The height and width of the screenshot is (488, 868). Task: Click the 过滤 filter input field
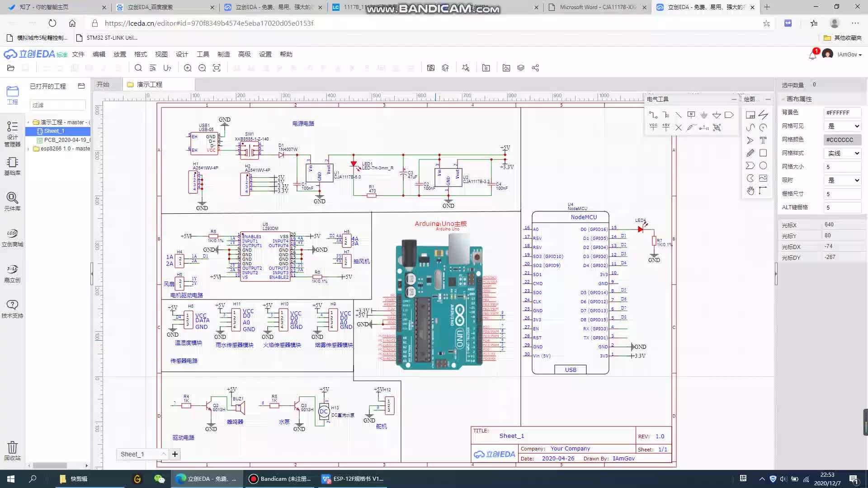[x=58, y=105]
